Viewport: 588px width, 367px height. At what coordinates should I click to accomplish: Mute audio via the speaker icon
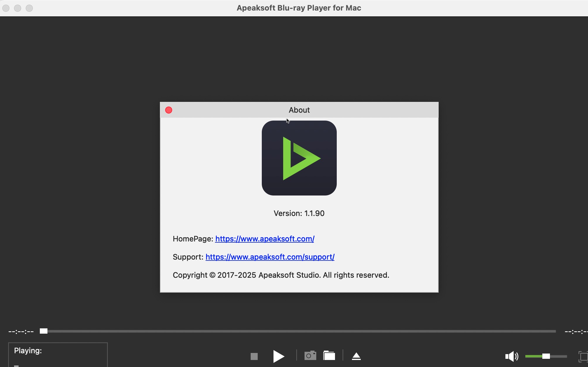point(512,356)
